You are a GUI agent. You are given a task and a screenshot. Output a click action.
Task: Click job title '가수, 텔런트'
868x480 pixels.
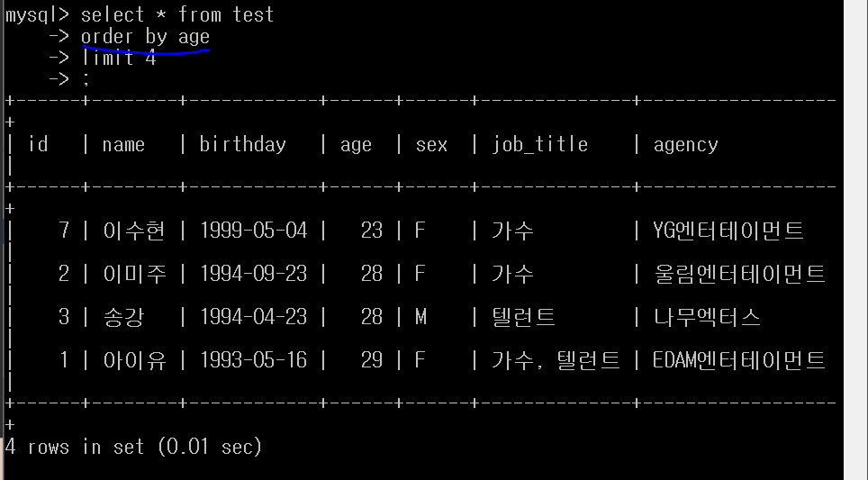(556, 360)
